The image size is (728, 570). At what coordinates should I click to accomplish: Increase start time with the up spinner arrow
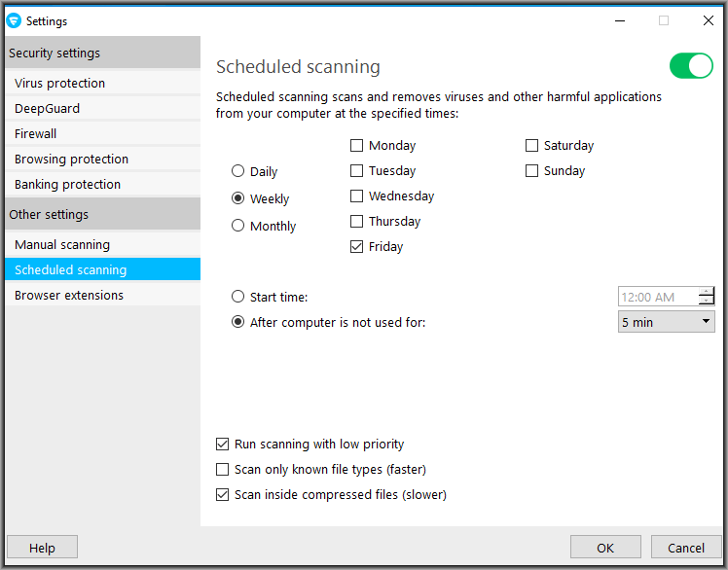(707, 292)
